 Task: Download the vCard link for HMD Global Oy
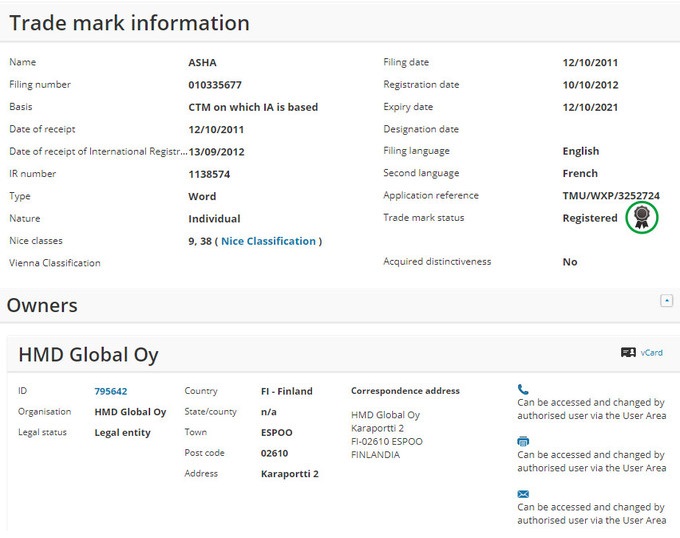[651, 352]
